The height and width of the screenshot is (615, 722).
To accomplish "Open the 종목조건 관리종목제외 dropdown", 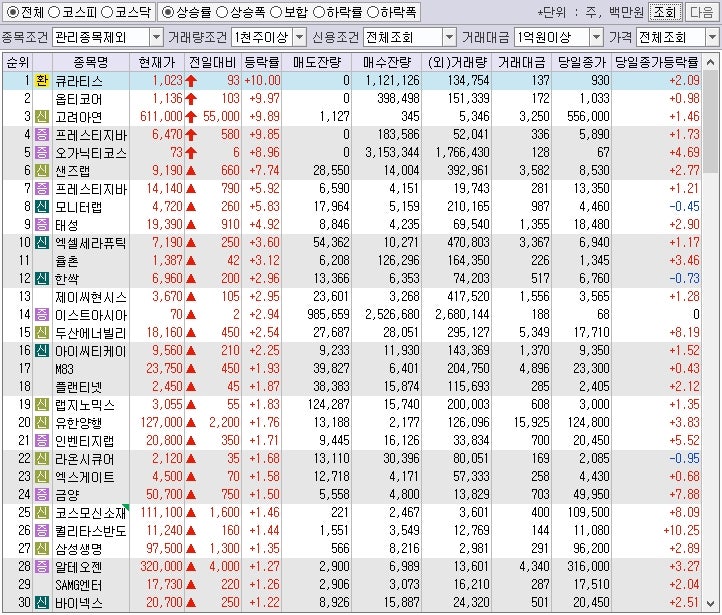I will point(157,37).
